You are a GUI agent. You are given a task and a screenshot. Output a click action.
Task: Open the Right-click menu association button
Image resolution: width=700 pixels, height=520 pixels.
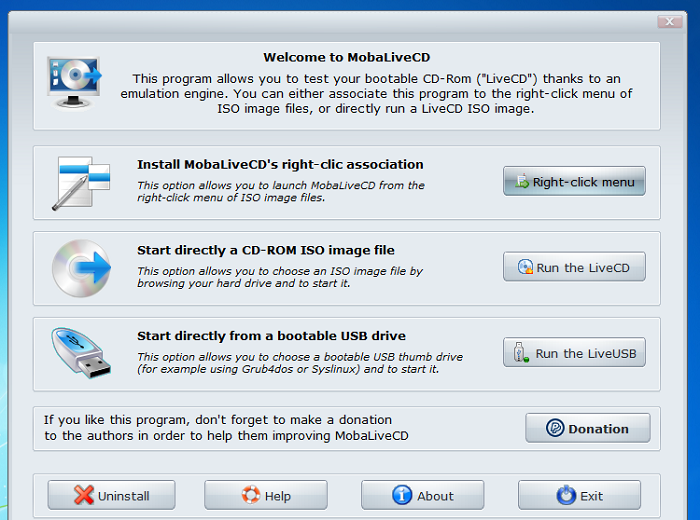(574, 181)
